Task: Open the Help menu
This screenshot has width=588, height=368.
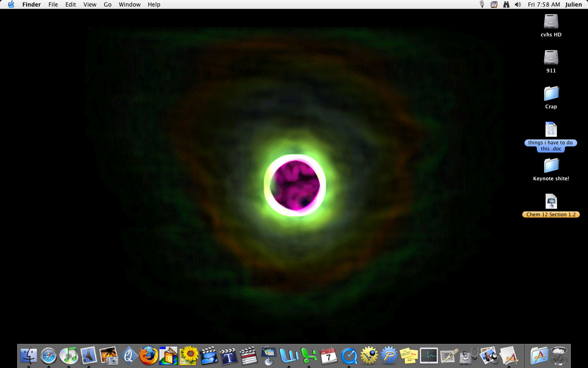Action: click(x=154, y=4)
